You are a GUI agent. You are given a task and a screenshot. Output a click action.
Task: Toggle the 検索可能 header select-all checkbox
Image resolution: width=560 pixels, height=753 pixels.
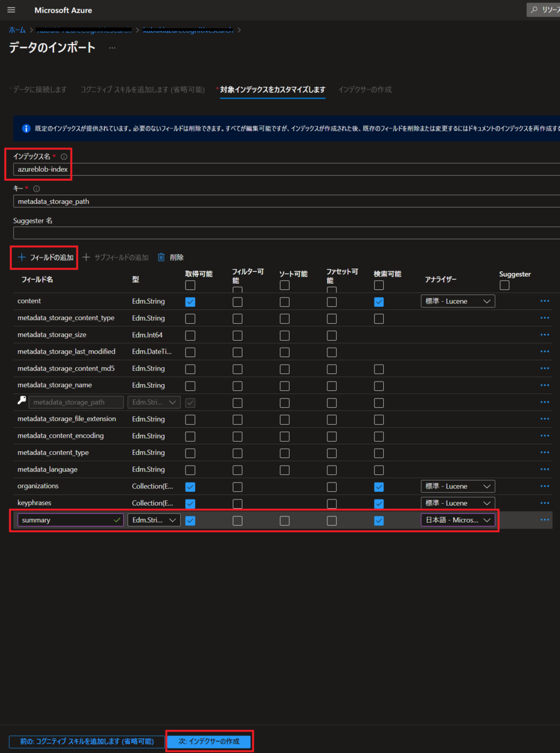[x=379, y=285]
